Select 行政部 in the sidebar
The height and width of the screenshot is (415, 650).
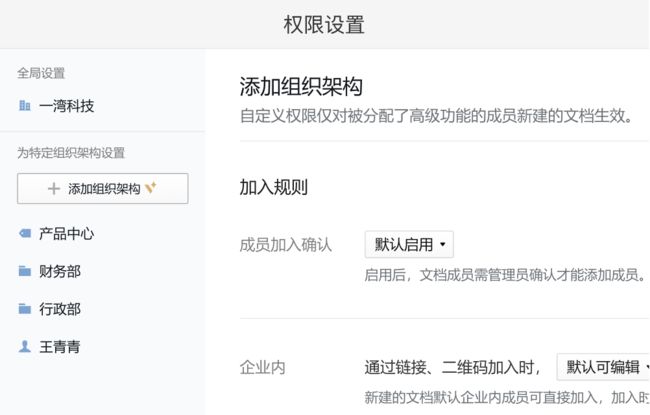coord(60,309)
